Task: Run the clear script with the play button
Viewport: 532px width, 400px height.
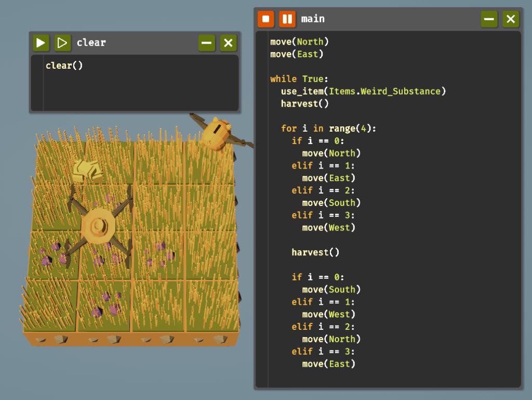Action: (x=41, y=43)
